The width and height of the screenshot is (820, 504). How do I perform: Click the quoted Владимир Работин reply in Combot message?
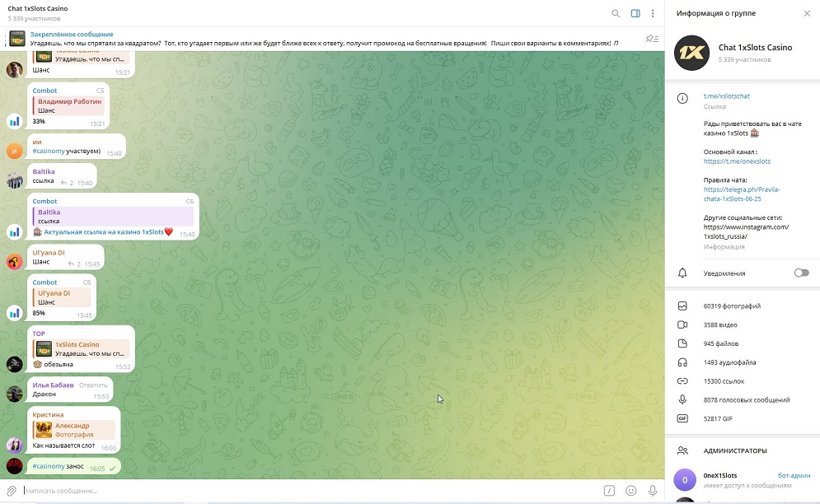pos(68,105)
